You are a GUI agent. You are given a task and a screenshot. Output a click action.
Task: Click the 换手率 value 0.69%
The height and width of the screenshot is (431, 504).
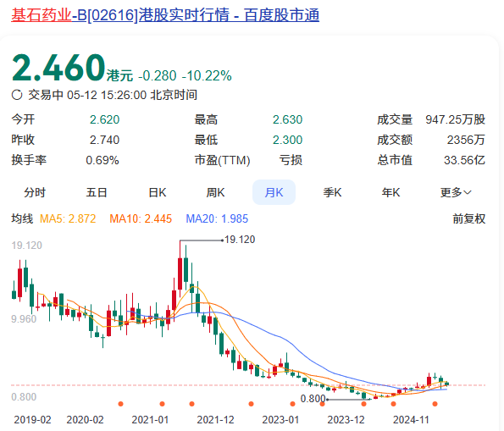point(102,160)
